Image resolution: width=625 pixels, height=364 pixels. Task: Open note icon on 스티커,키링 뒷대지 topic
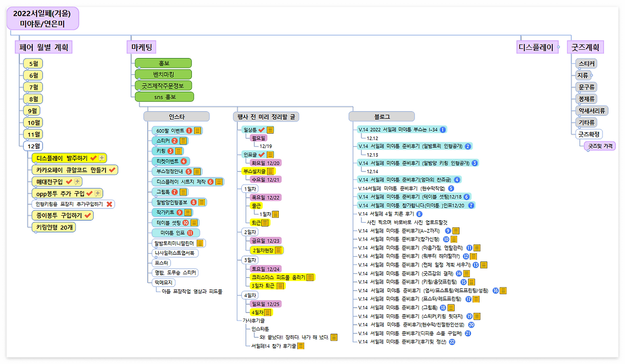(477, 316)
